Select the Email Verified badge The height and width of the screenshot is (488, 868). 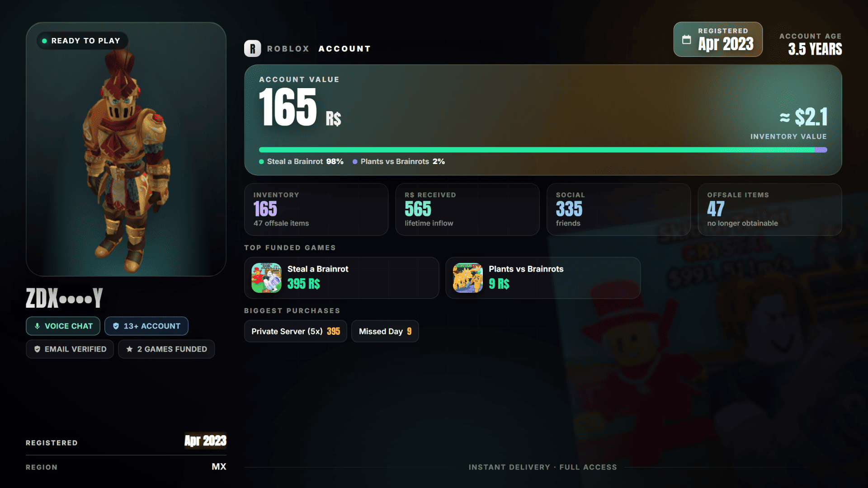coord(70,349)
